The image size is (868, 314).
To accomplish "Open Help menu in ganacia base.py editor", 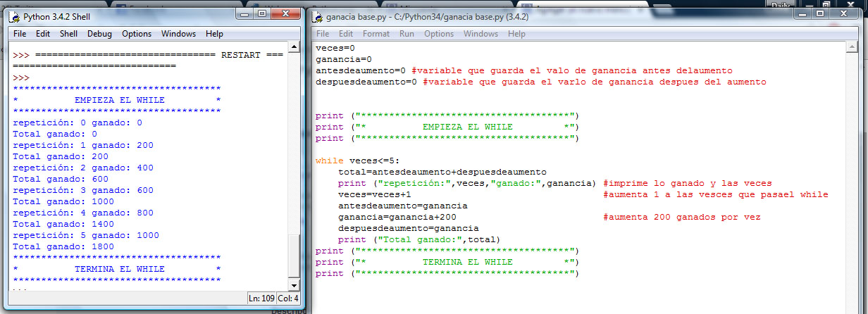I will [x=516, y=34].
